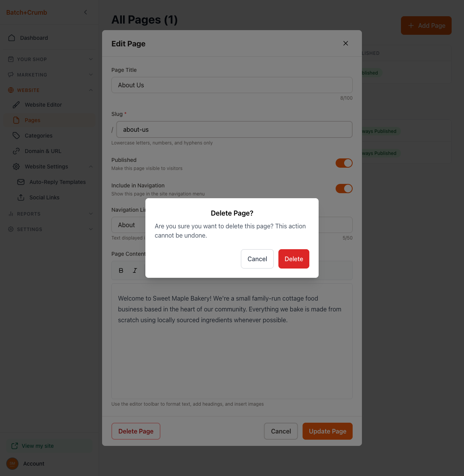Turn off the Published switch
This screenshot has width=464, height=476.
(344, 163)
